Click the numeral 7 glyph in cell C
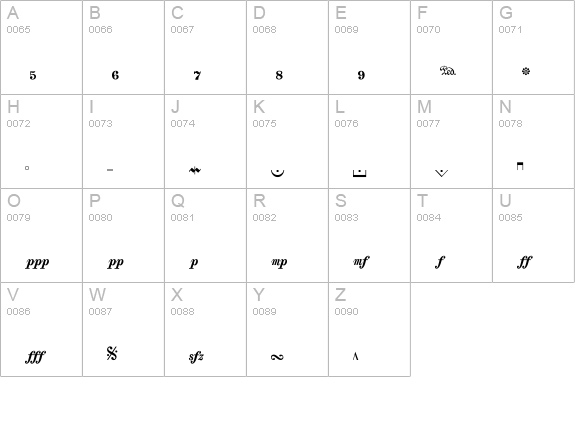Viewport: 575px width, 421px height. pos(197,76)
